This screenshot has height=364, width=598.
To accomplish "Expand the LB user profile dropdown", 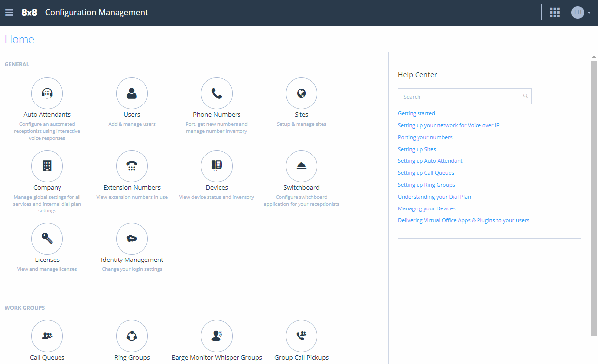I will pos(581,13).
